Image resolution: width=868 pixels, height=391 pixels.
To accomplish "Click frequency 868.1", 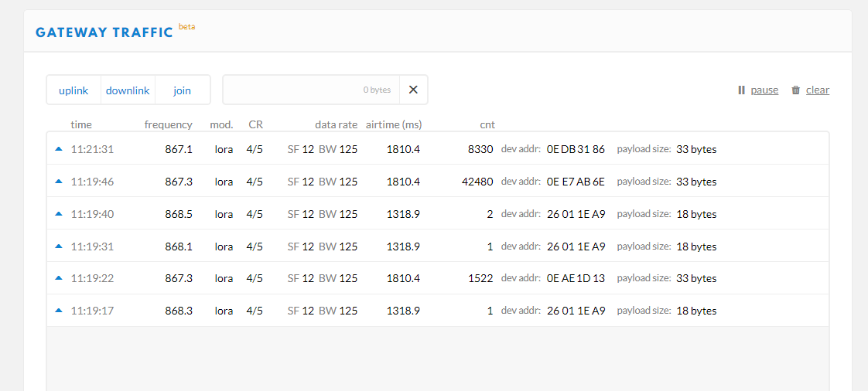I will point(179,246).
